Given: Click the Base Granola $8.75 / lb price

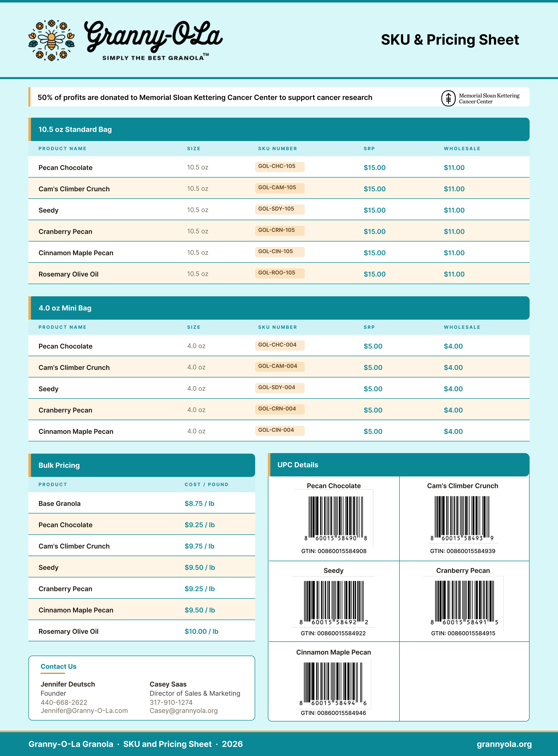Looking at the screenshot, I should tap(199, 503).
